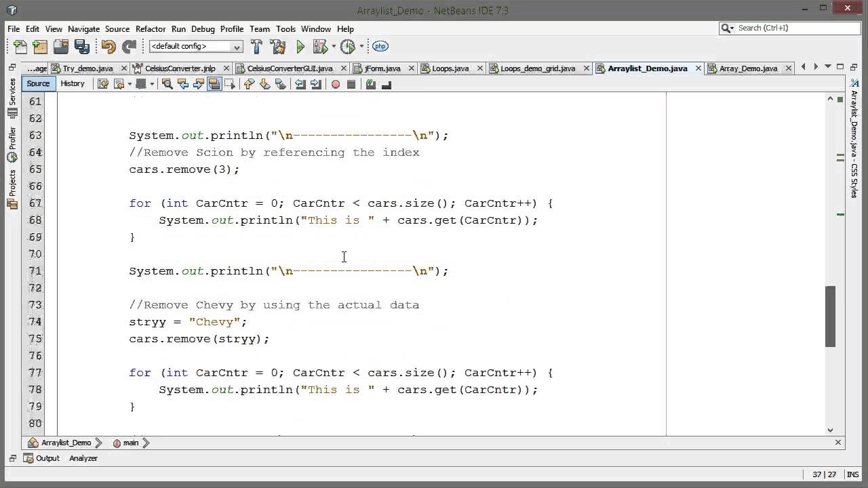Viewport: 868px width, 488px height.
Task: Open the Team menu
Action: 260,29
